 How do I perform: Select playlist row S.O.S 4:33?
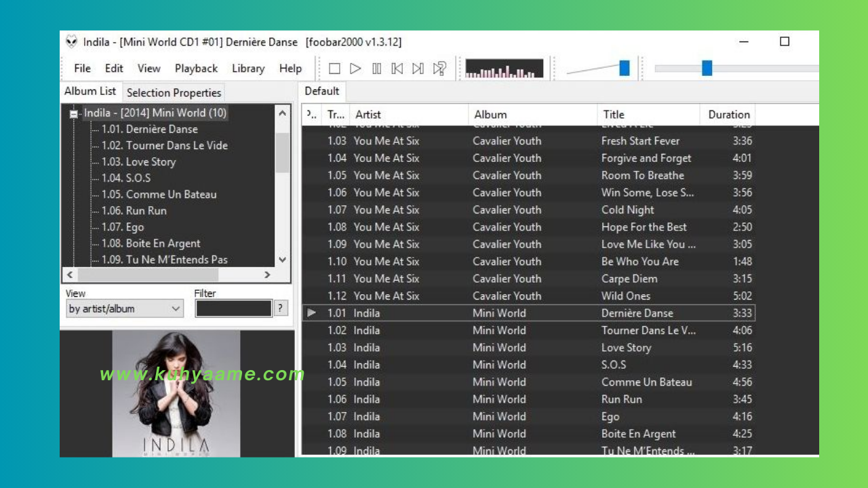click(x=528, y=365)
